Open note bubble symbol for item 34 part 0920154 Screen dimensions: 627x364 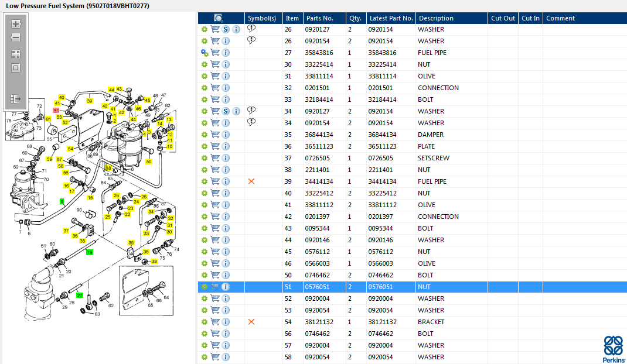click(x=251, y=122)
